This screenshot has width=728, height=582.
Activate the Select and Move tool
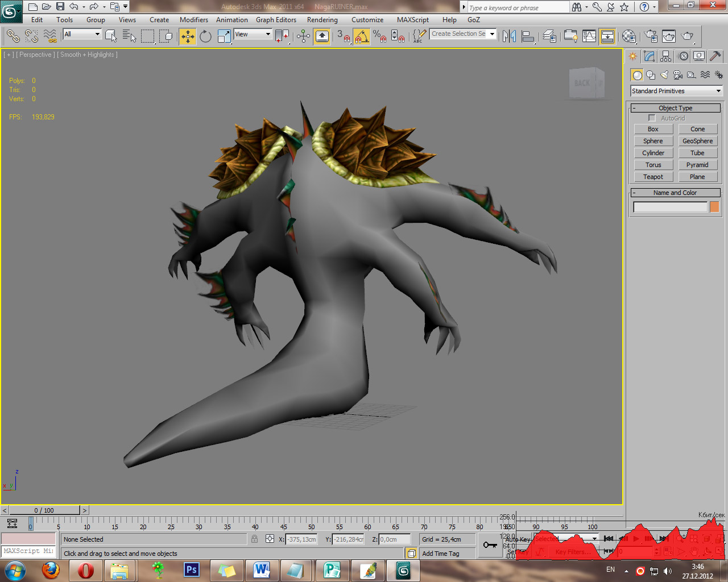pos(187,37)
